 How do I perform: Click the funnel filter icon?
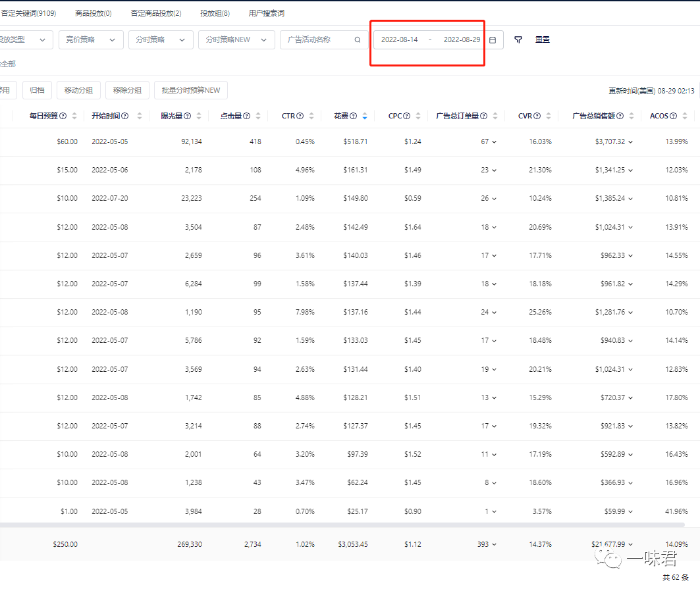(x=518, y=39)
